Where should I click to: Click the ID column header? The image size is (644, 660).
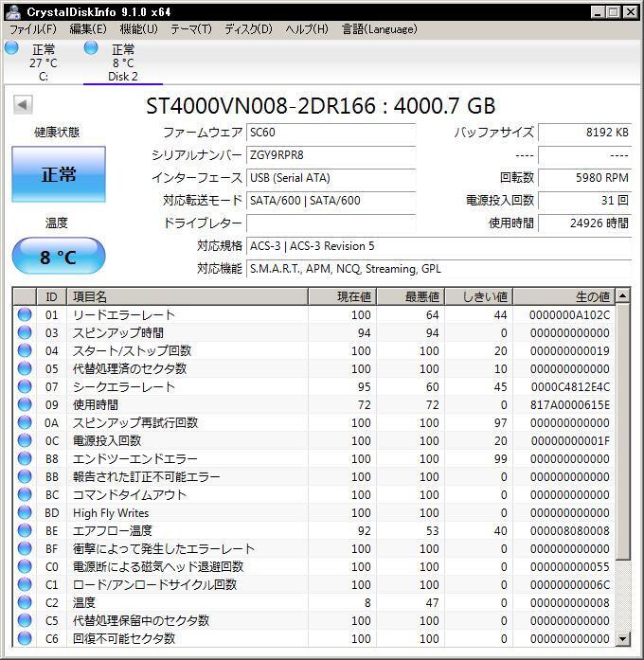51,296
